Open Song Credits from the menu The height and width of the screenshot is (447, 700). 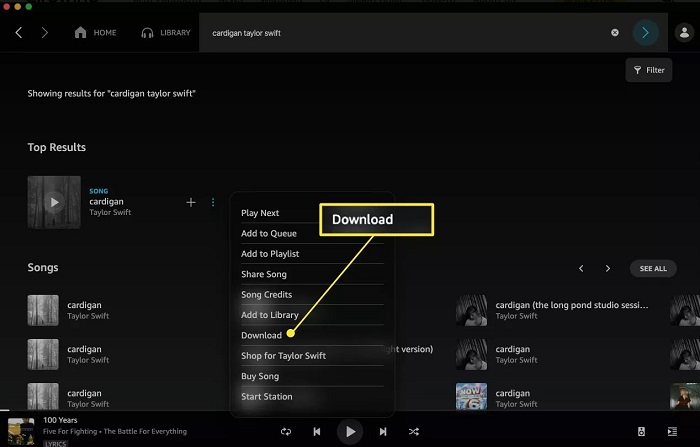[267, 295]
